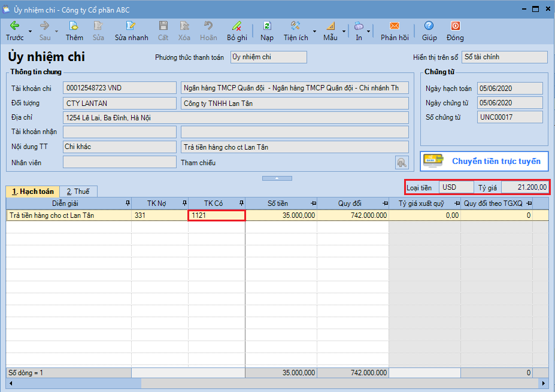Viewport: 555px width, 392px height.
Task: Click the Địa chỉ address field
Action: pyautogui.click(x=236, y=118)
